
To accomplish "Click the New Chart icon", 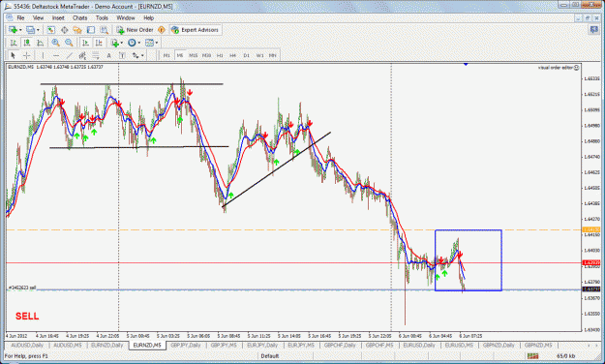I will 13,30.
